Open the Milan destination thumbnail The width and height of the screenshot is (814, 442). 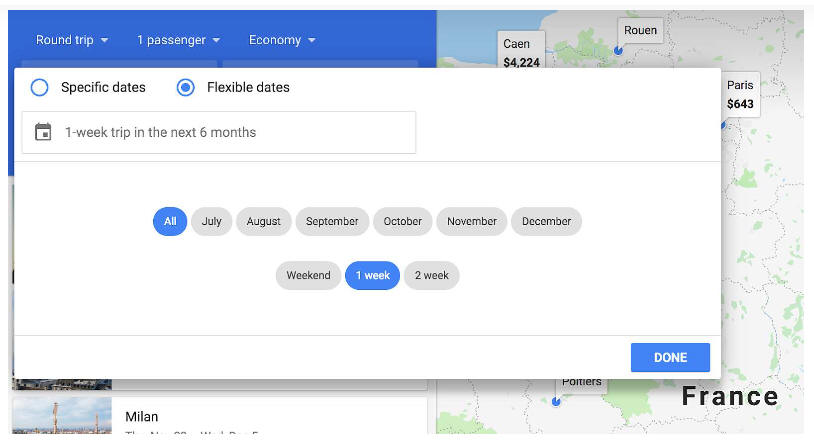62,416
